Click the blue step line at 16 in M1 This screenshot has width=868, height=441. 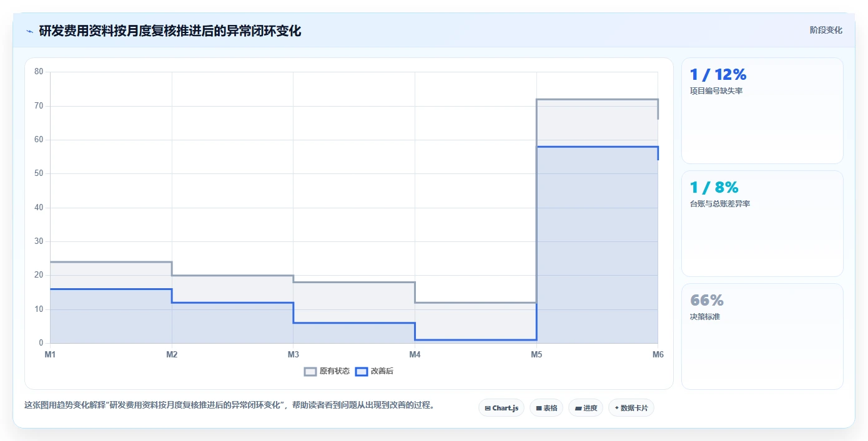[x=111, y=289]
